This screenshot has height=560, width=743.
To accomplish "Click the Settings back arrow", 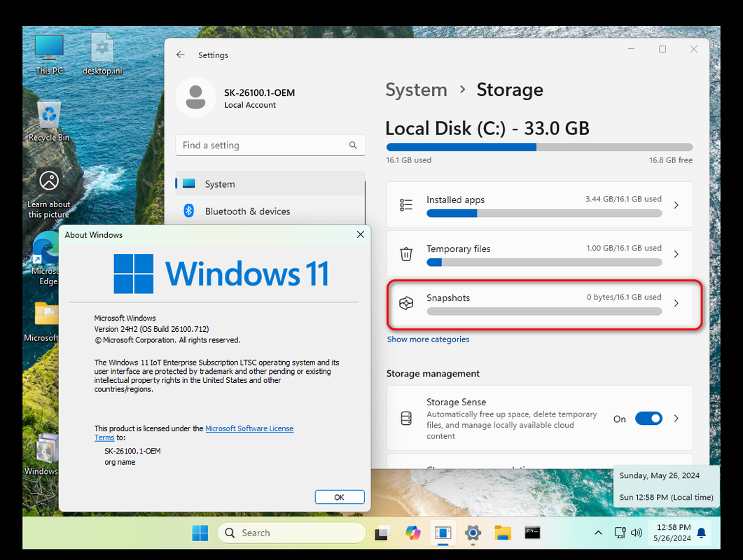I will coord(181,55).
